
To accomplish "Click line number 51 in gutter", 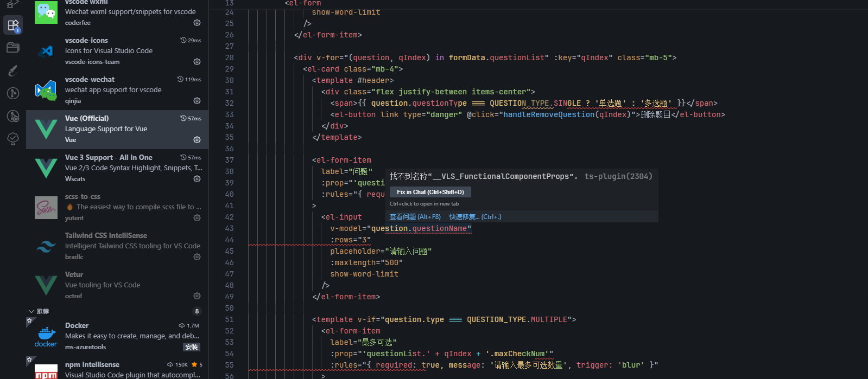I will coord(230,319).
